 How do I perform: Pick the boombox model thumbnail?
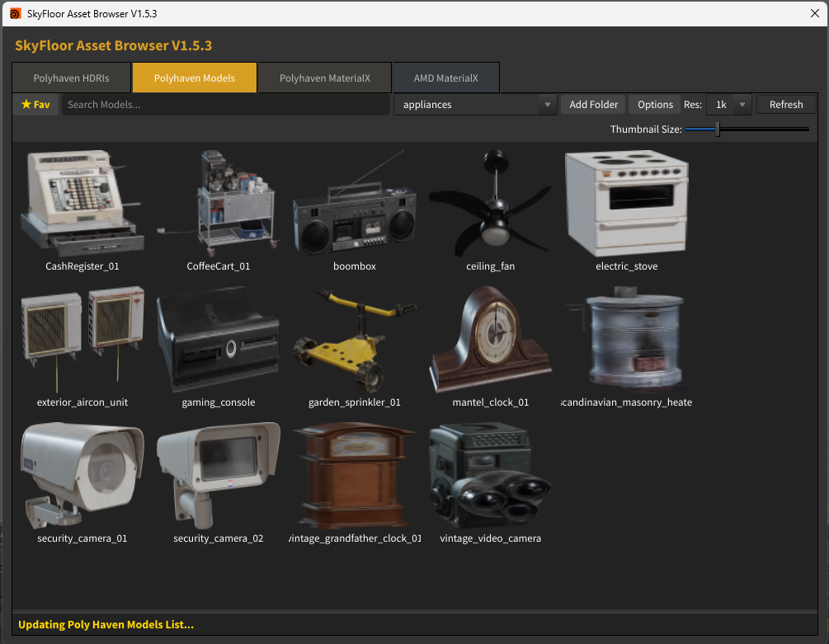point(355,203)
